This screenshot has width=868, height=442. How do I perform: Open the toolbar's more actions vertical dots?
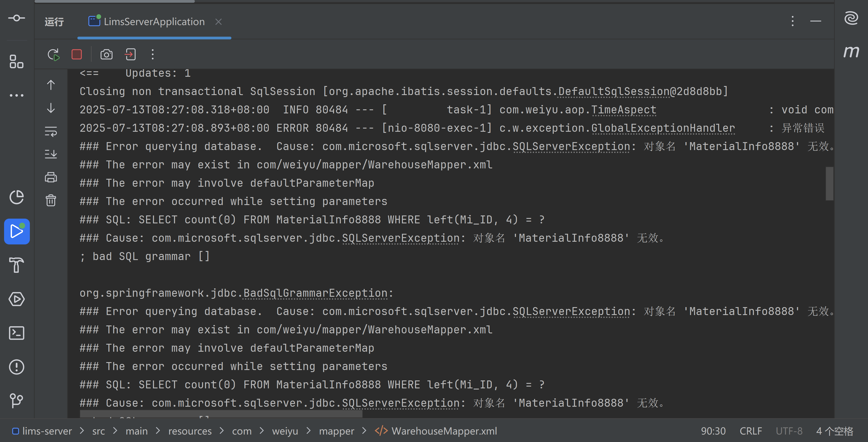pos(153,55)
